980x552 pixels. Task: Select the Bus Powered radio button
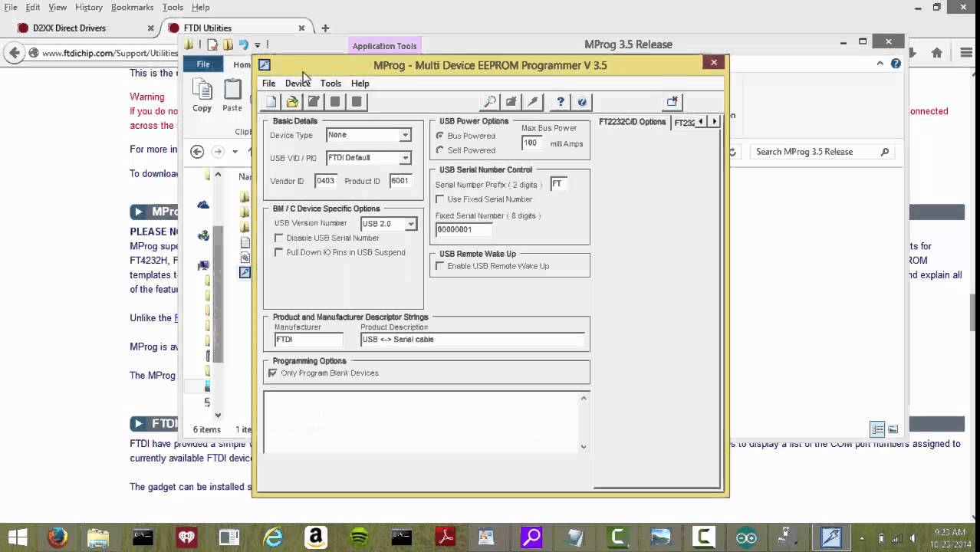click(440, 136)
